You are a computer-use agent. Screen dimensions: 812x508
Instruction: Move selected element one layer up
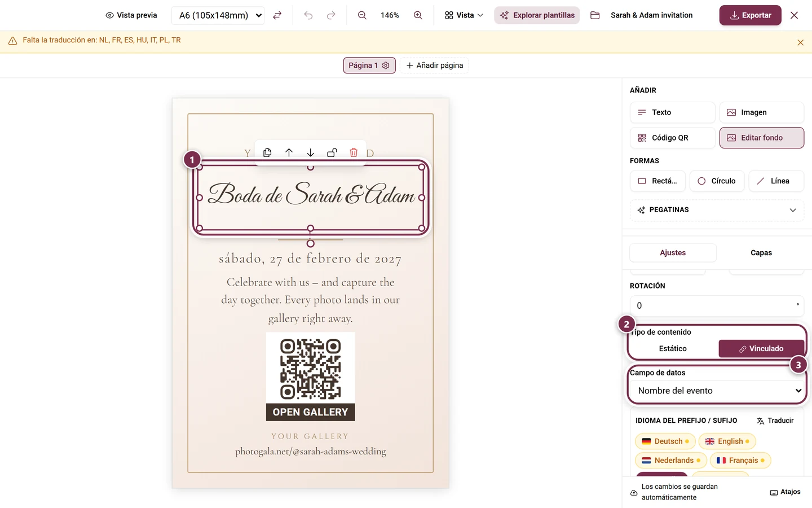pos(289,152)
